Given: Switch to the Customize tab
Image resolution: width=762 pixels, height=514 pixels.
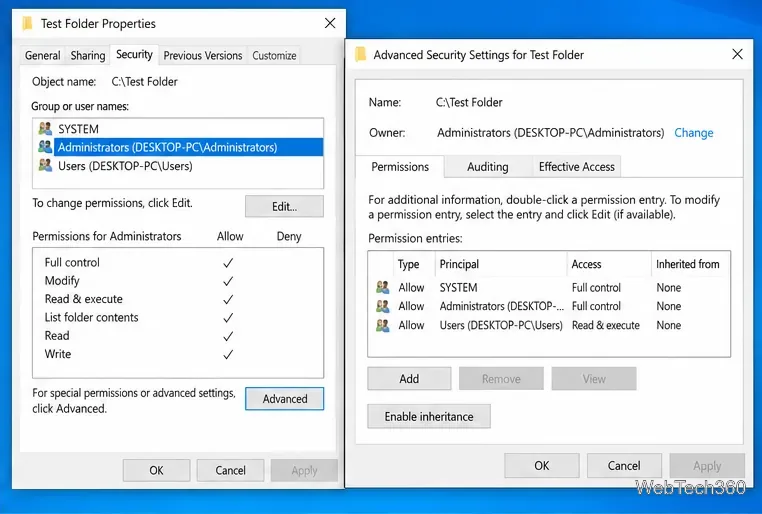Looking at the screenshot, I should [274, 55].
